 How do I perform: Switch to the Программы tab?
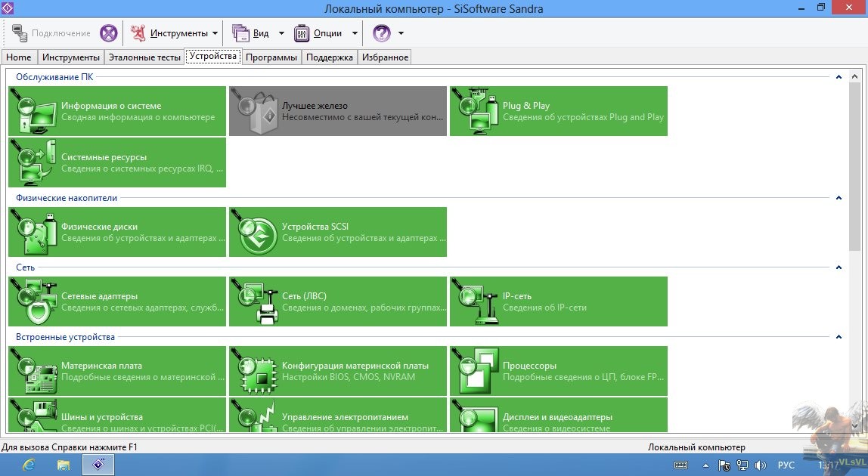pos(271,57)
